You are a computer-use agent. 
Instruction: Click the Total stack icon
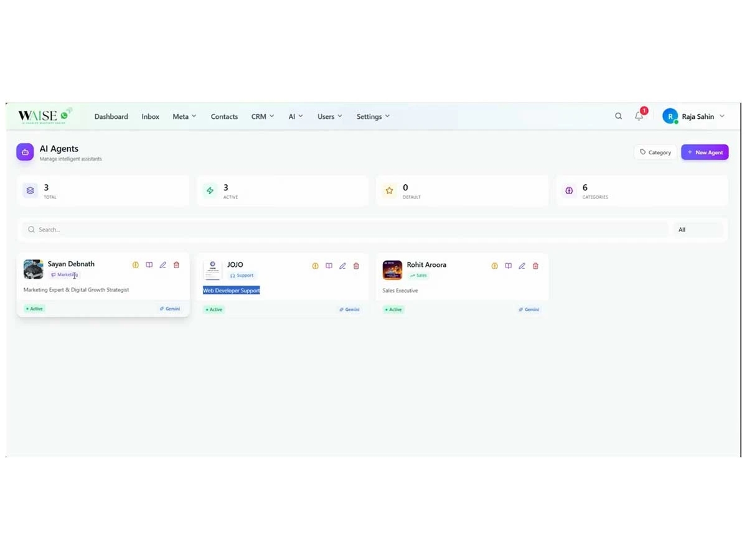pos(31,190)
